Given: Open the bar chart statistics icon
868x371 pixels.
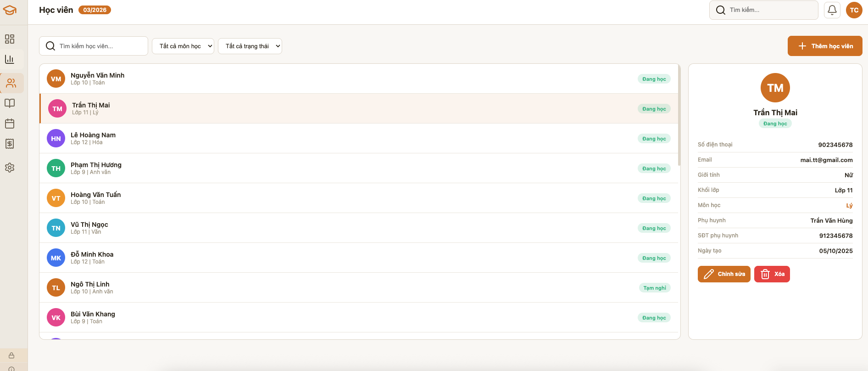Looking at the screenshot, I should (x=10, y=59).
